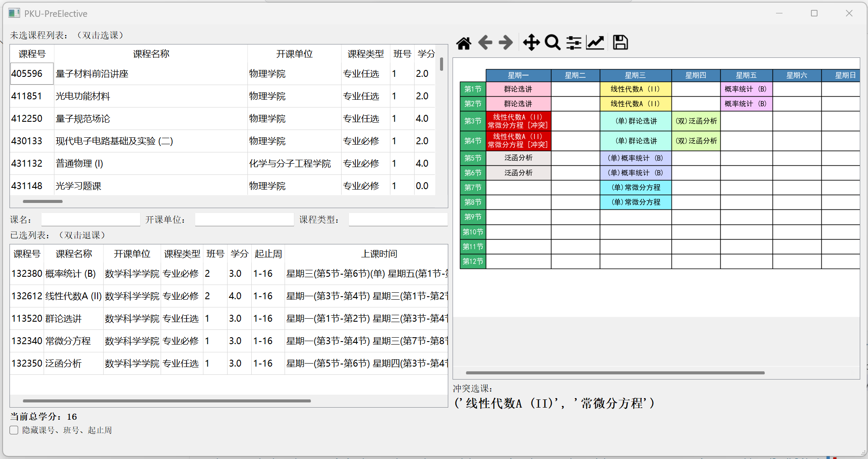Open the Configure subplots sliders icon
The image size is (868, 459).
574,43
